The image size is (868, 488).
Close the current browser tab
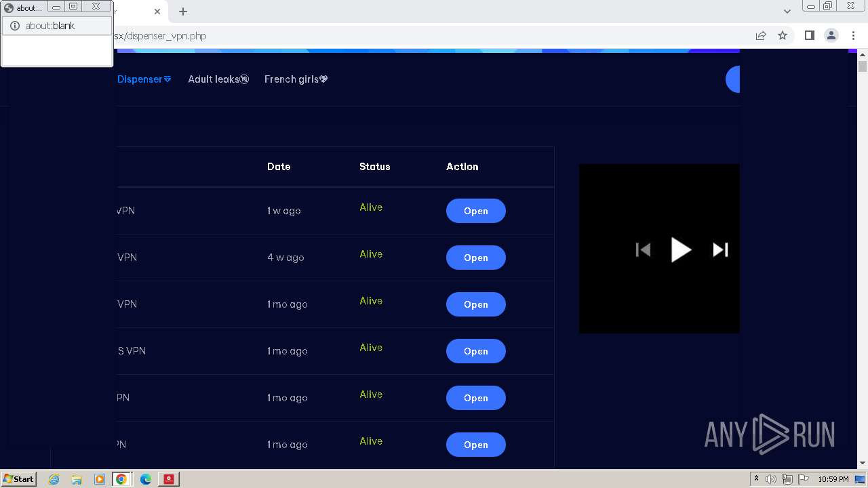pos(157,12)
